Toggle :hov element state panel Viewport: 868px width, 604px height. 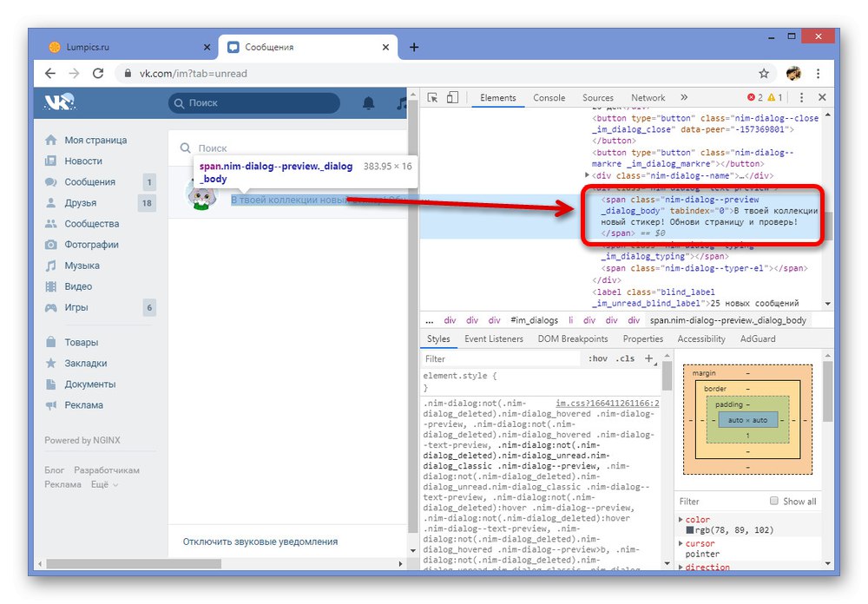pos(597,358)
